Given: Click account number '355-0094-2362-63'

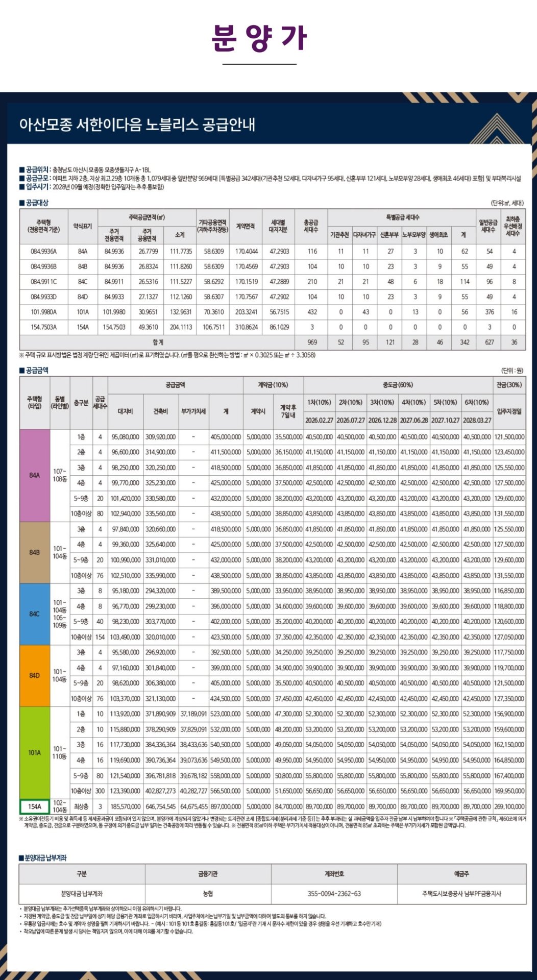Looking at the screenshot, I should pos(334,894).
